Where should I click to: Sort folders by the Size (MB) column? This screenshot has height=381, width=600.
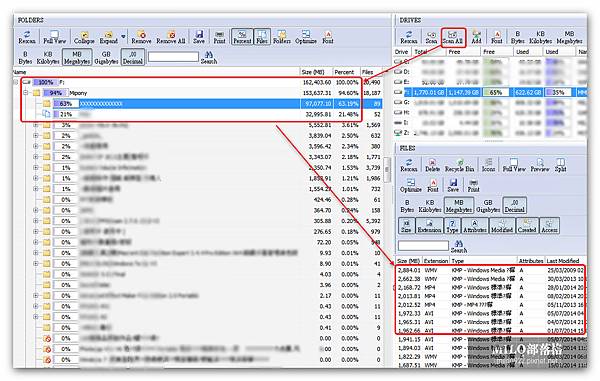pyautogui.click(x=316, y=72)
